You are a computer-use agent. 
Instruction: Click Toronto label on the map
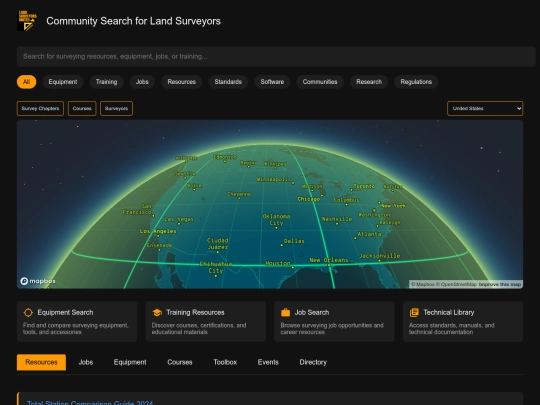(364, 186)
